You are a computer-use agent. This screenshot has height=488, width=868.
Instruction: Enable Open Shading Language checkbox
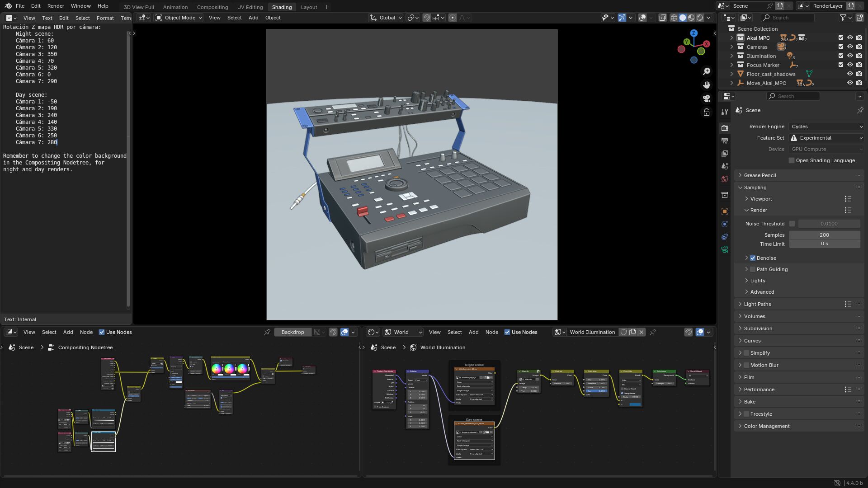[792, 160]
